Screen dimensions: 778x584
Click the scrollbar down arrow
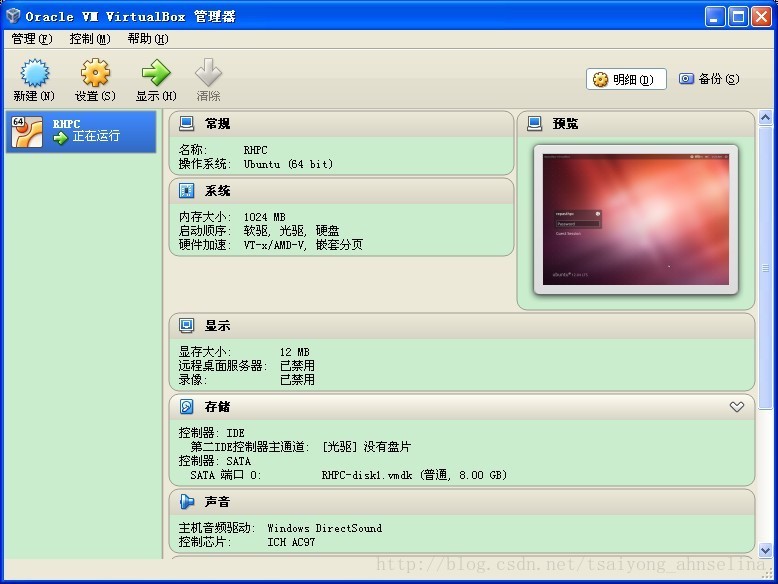pos(766,550)
